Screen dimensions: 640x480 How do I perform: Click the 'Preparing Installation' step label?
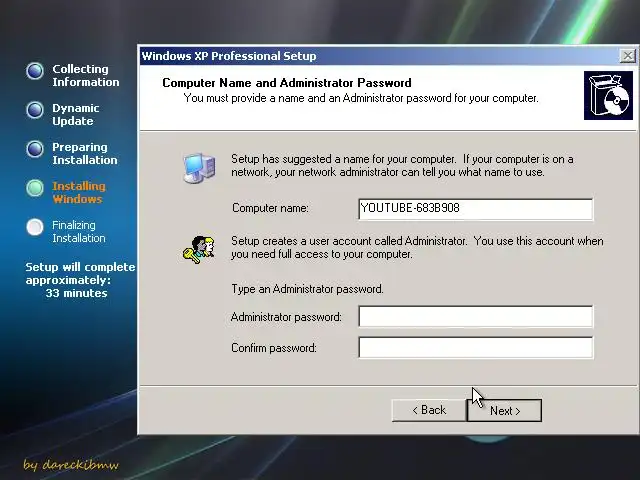(84, 153)
